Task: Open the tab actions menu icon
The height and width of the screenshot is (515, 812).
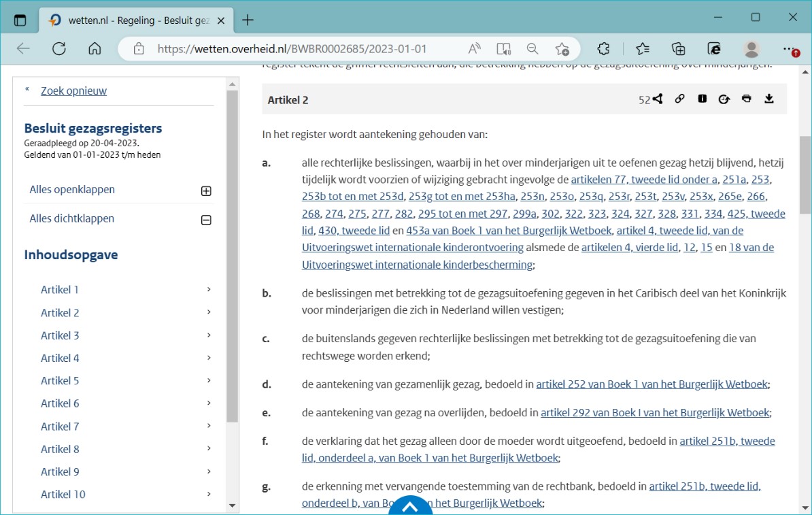Action: 20,20
